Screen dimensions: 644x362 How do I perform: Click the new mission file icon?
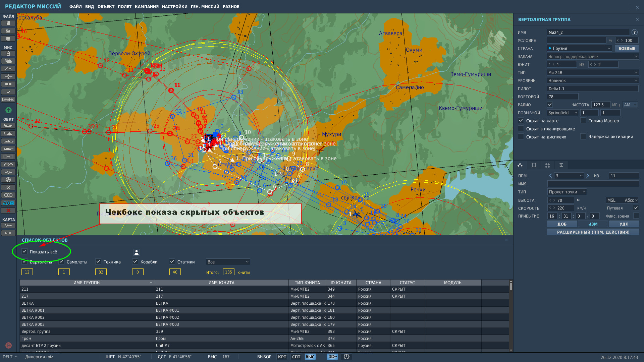click(x=8, y=23)
